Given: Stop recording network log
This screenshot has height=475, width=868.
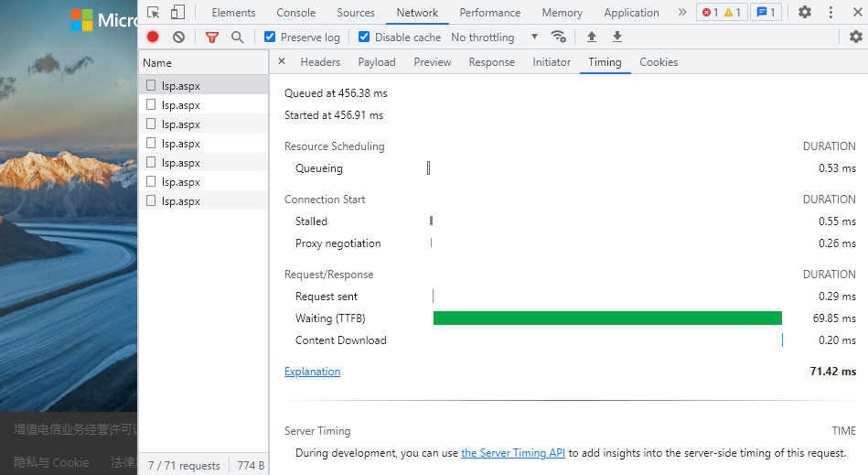Looking at the screenshot, I should coord(153,38).
